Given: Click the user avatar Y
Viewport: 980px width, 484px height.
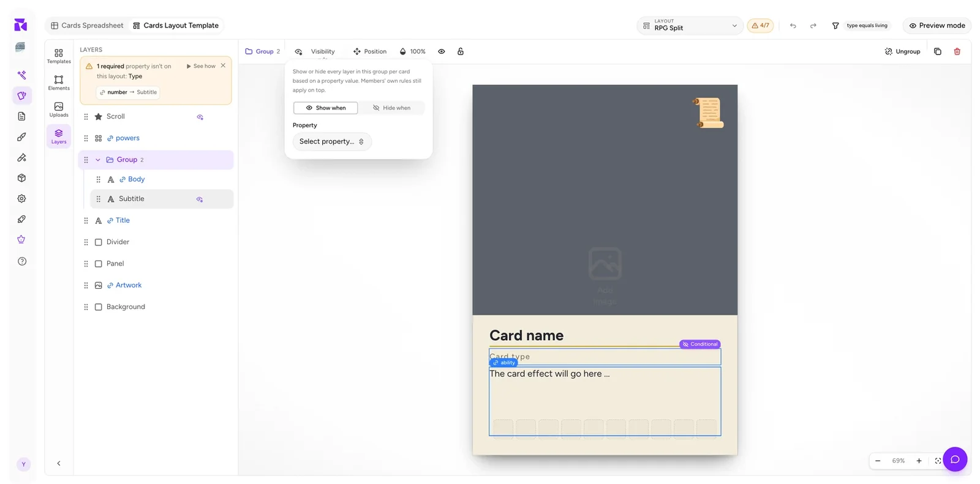Looking at the screenshot, I should tap(23, 464).
